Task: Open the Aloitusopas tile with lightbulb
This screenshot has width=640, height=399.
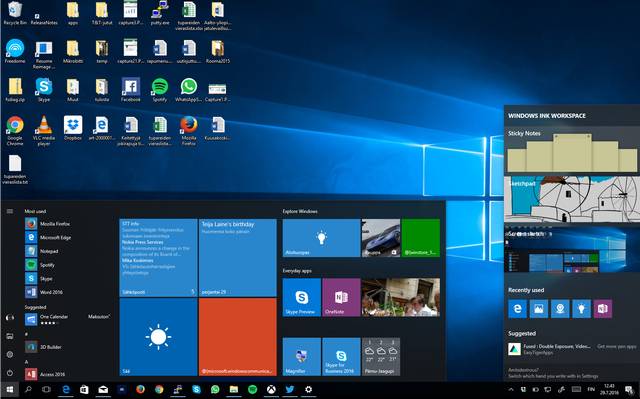Action: pos(321,238)
